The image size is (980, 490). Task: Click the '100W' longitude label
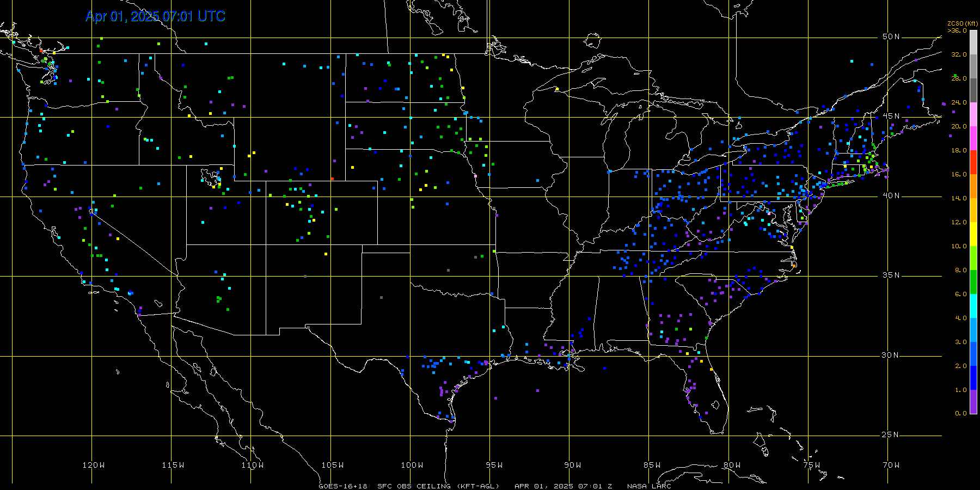coord(412,465)
